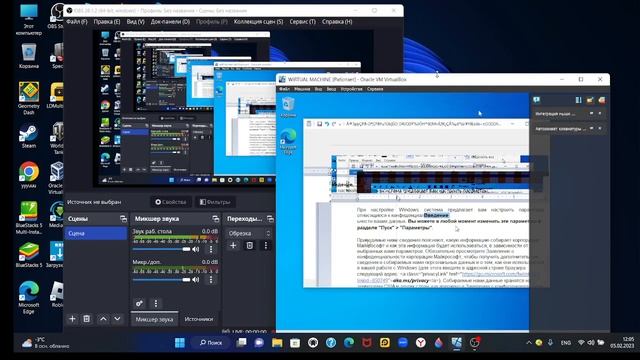Click the Фильтры button in OBS
Viewport: 640px width, 360px height.
(x=215, y=202)
